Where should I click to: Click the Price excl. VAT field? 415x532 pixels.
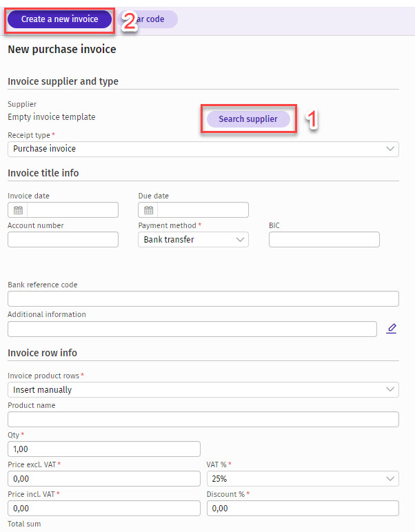coord(103,479)
